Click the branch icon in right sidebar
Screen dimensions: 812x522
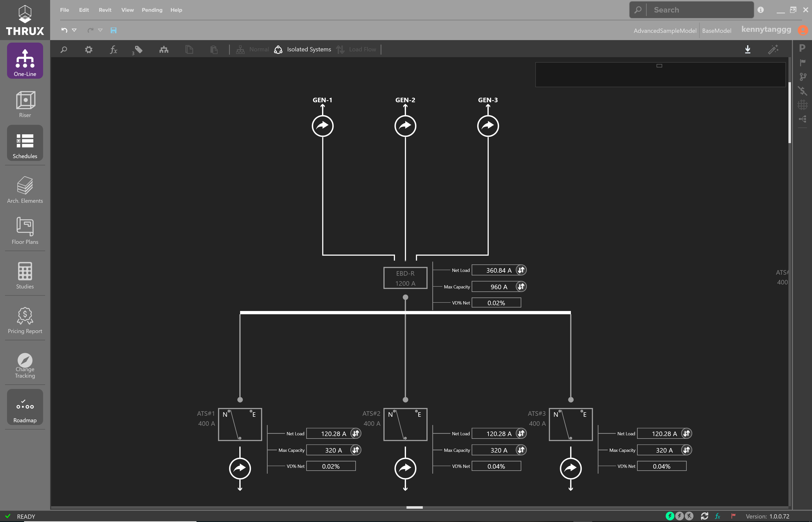[802, 77]
